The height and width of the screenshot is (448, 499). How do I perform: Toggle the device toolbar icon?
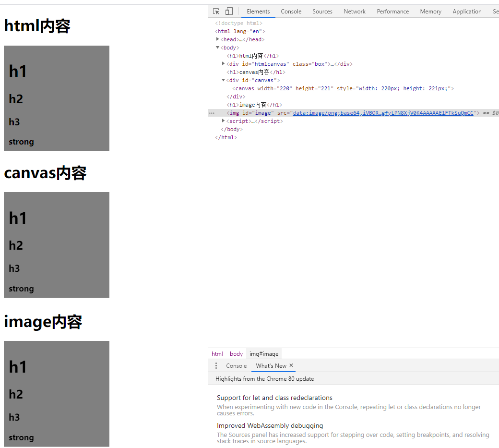[x=229, y=12]
